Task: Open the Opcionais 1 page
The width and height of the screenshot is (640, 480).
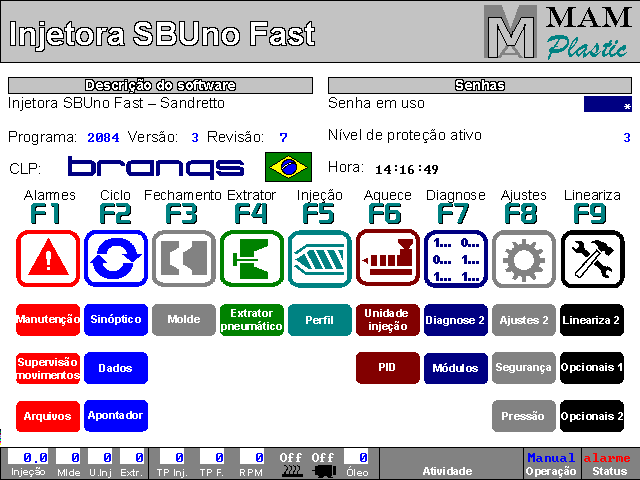Action: pyautogui.click(x=592, y=368)
